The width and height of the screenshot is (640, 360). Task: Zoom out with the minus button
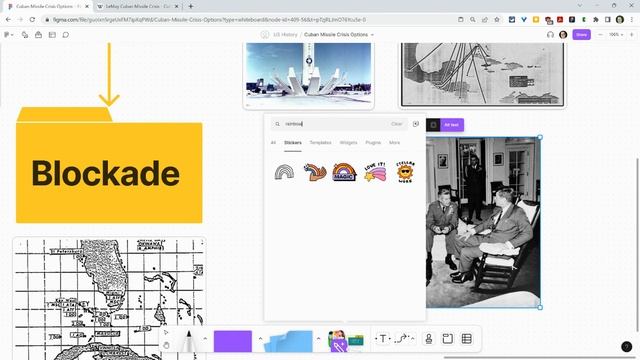pyautogui.click(x=600, y=35)
